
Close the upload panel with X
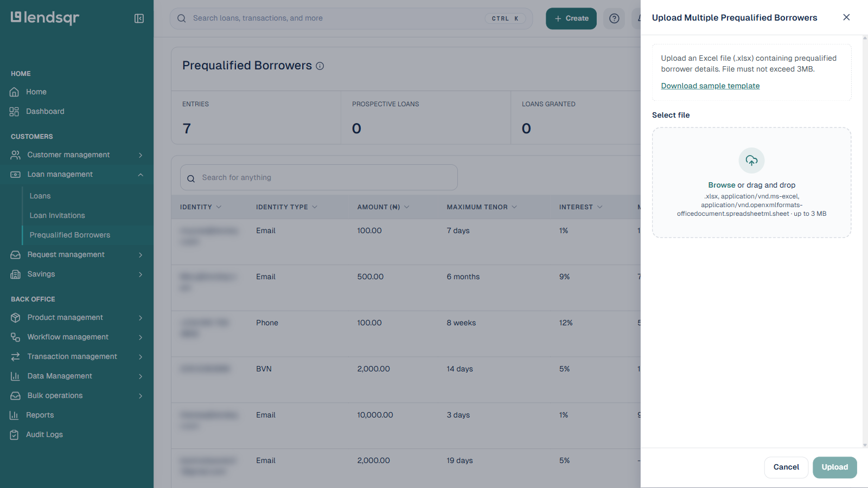tap(846, 17)
